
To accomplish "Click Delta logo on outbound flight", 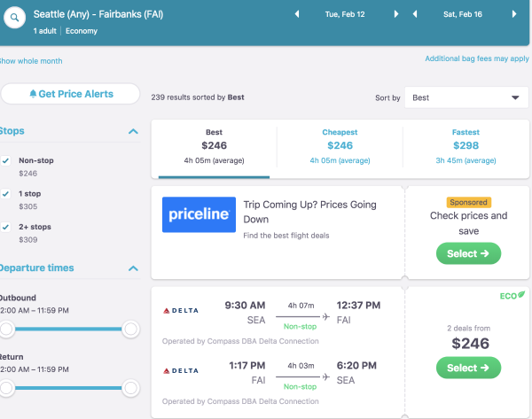I will [181, 311].
